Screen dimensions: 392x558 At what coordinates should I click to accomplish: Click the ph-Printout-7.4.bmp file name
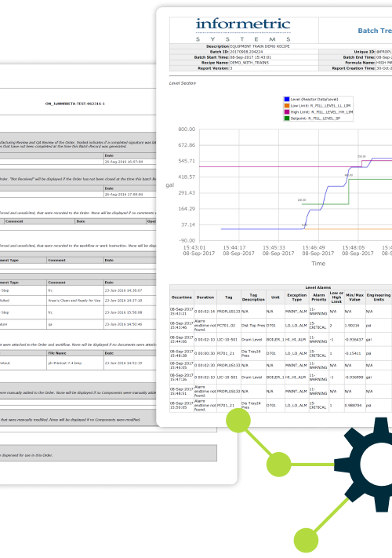(65, 363)
